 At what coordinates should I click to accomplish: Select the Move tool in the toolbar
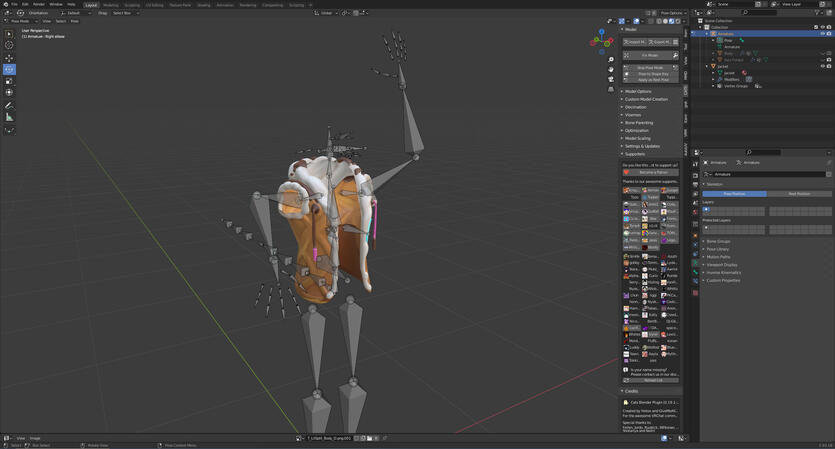(9, 58)
